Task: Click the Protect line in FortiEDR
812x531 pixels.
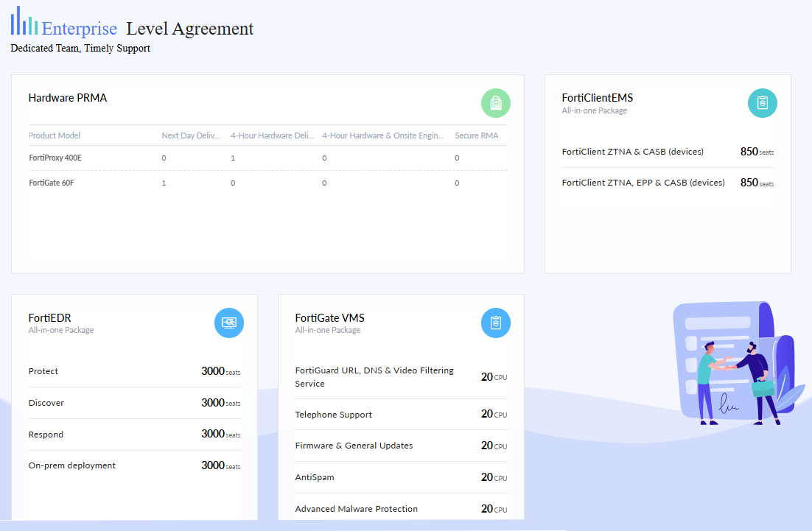Action: coord(43,371)
